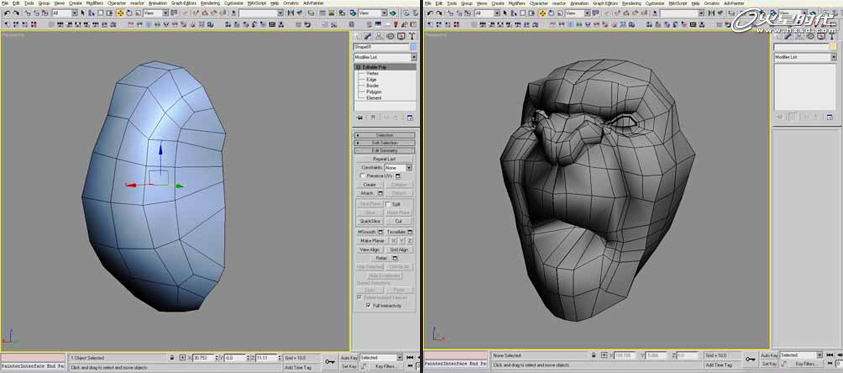The width and height of the screenshot is (843, 373).
Task: Choose Select Object arrow tool, left window
Action: pyautogui.click(x=83, y=12)
